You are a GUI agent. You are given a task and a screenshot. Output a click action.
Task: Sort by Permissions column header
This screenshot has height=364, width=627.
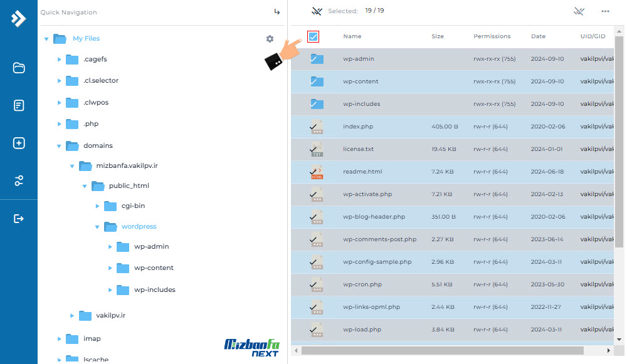pos(492,36)
